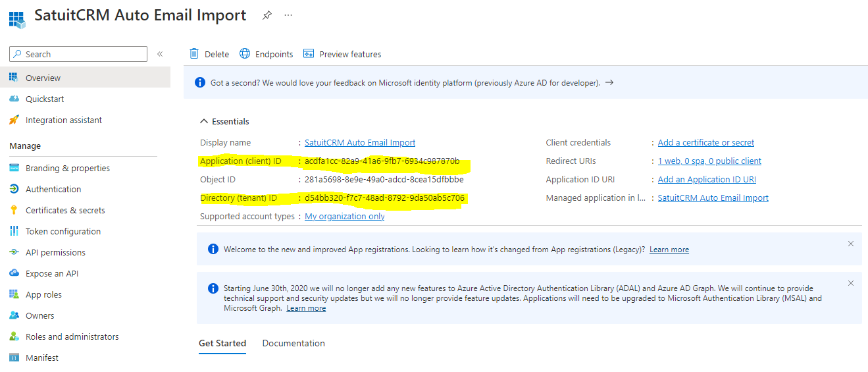Click the Manifest icon in sidebar
This screenshot has height=372, width=868.
click(x=13, y=358)
